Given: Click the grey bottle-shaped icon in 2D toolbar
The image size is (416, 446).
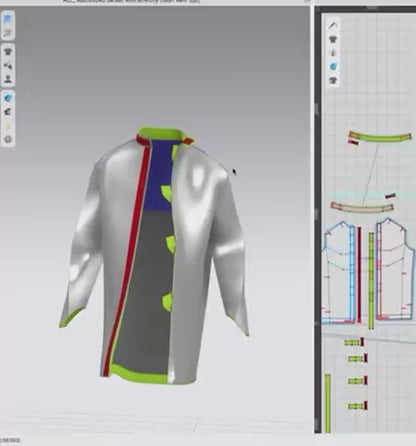Looking at the screenshot, I should tap(333, 53).
